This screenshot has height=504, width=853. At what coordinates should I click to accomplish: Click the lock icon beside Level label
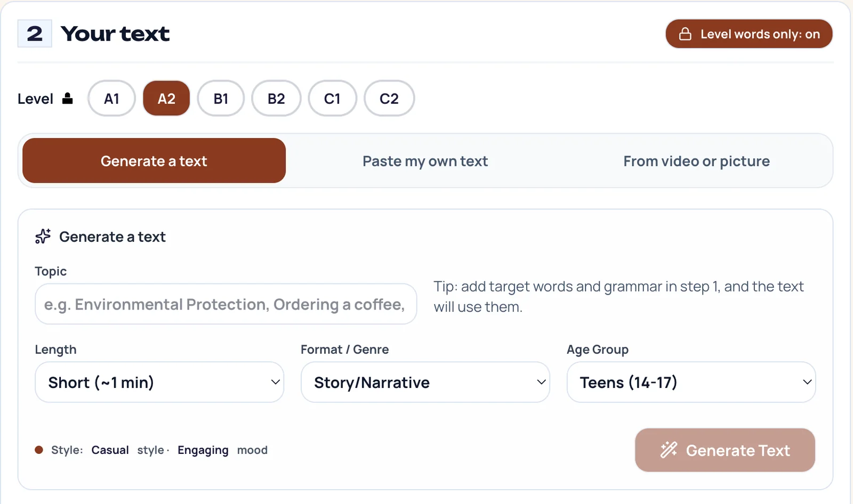[x=68, y=99]
